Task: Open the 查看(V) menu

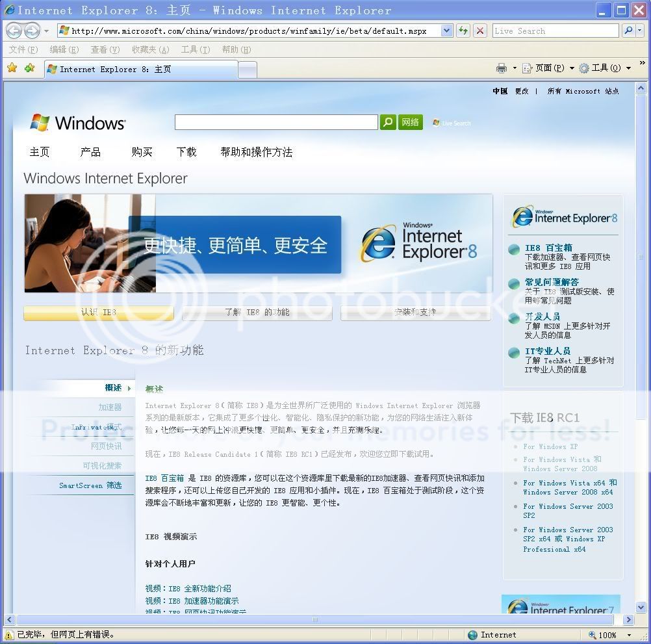Action: (x=105, y=50)
